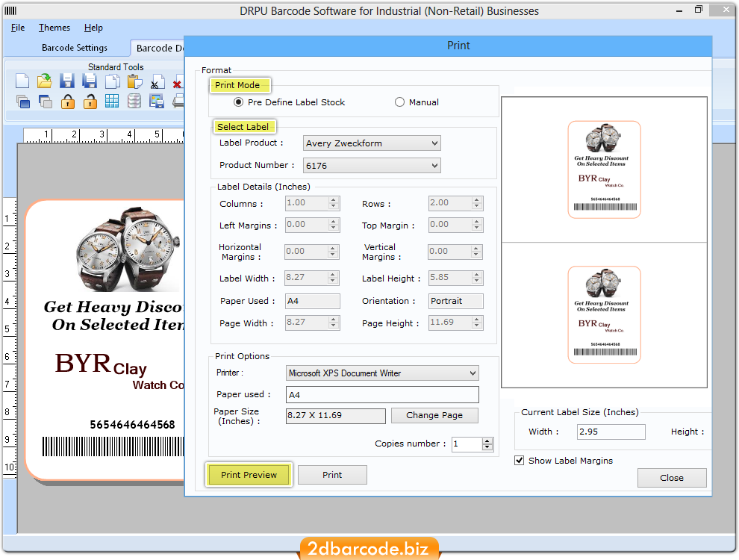Expand the Product Number dropdown
The width and height of the screenshot is (739, 560).
[x=372, y=166]
